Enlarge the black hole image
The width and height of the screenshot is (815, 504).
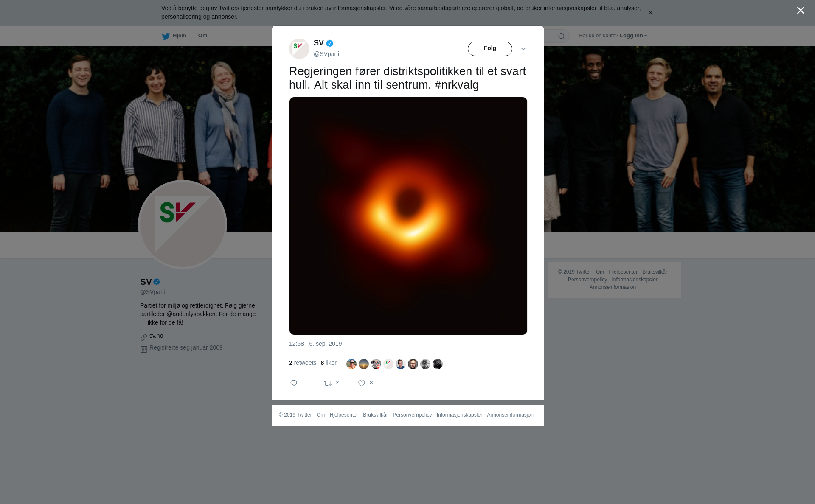tap(408, 216)
